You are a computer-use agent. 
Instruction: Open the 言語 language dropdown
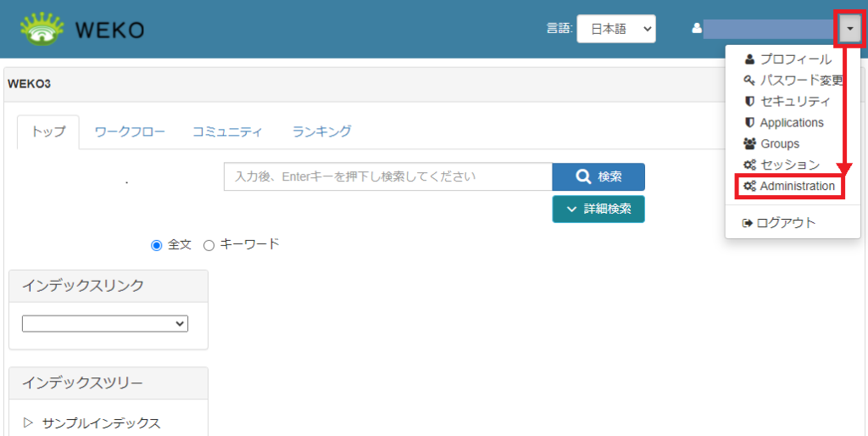pyautogui.click(x=615, y=28)
